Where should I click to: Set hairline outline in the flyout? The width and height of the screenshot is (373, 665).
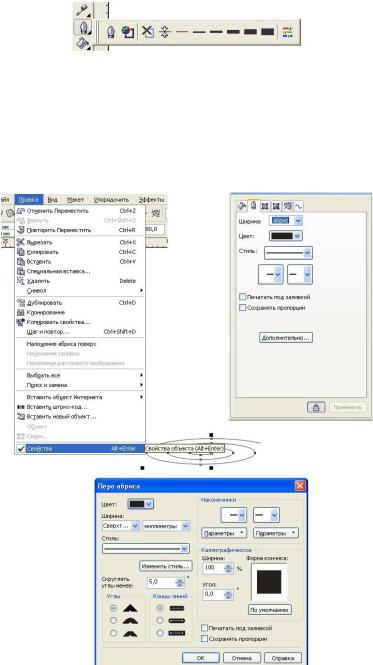pos(165,32)
